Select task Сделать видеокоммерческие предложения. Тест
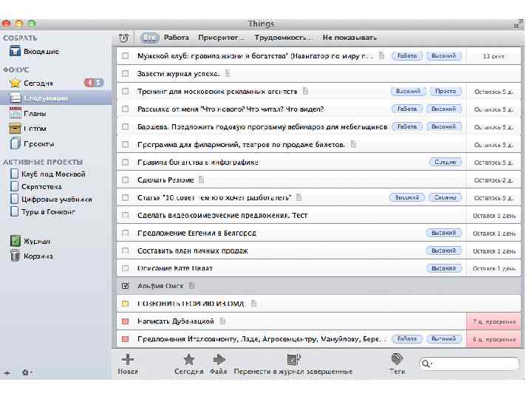The image size is (532, 399). 318,215
